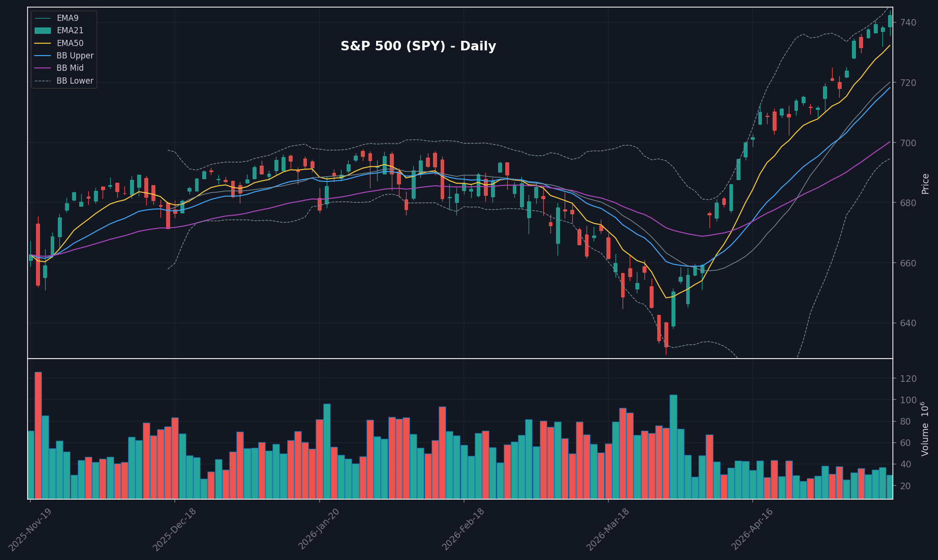The height and width of the screenshot is (560, 938).
Task: Click the BB Mid legend label
Action: (x=70, y=68)
